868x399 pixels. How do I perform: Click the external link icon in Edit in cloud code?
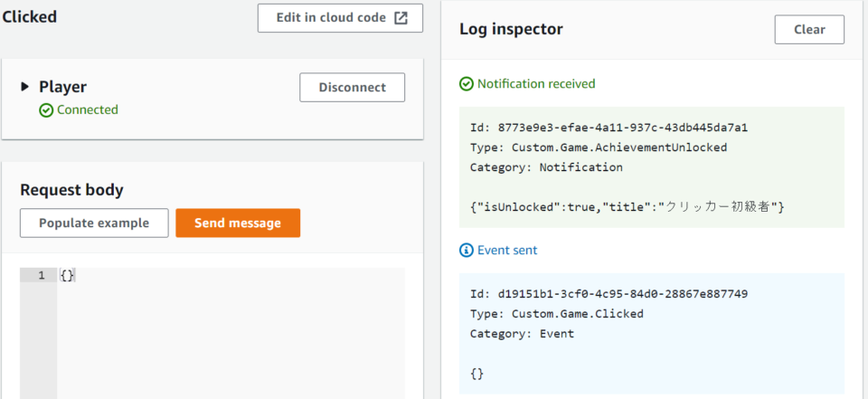click(401, 18)
